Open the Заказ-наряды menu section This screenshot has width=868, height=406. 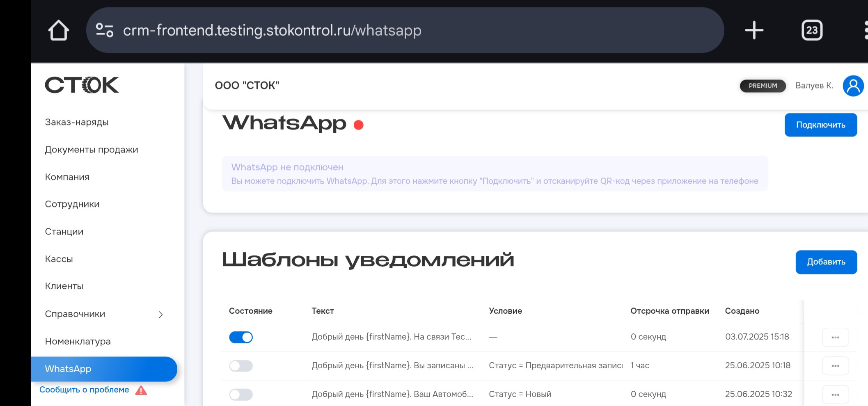tap(77, 122)
